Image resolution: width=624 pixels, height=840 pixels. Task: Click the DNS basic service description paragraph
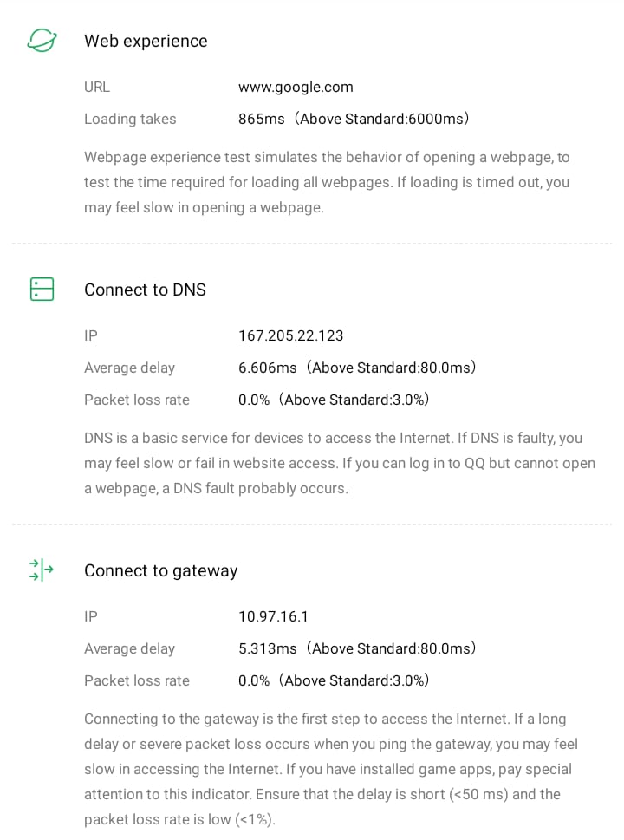339,463
